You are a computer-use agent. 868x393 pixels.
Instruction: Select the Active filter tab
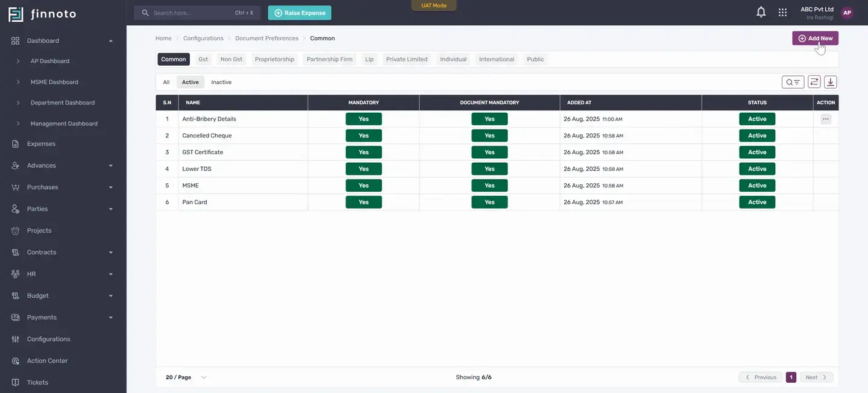pyautogui.click(x=190, y=82)
